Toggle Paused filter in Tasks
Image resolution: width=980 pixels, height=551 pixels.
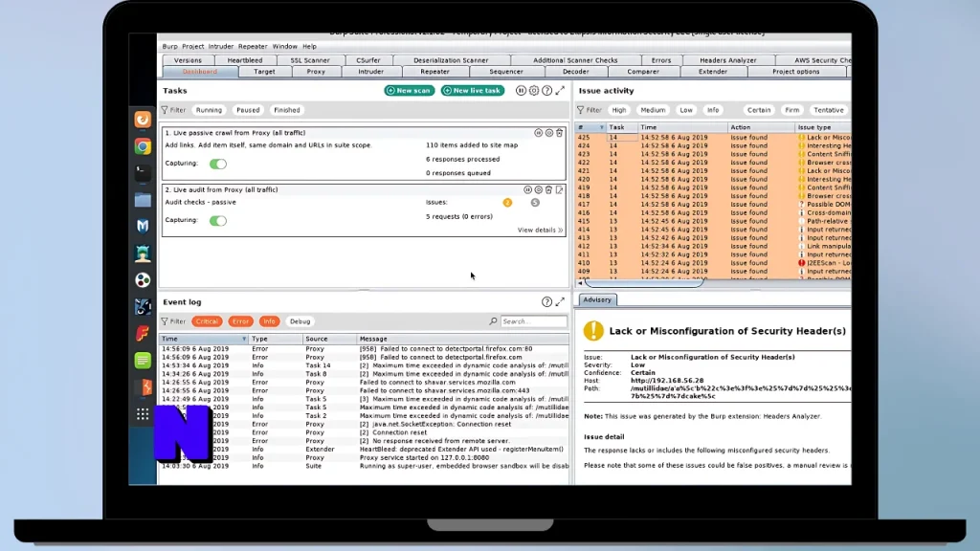click(248, 110)
